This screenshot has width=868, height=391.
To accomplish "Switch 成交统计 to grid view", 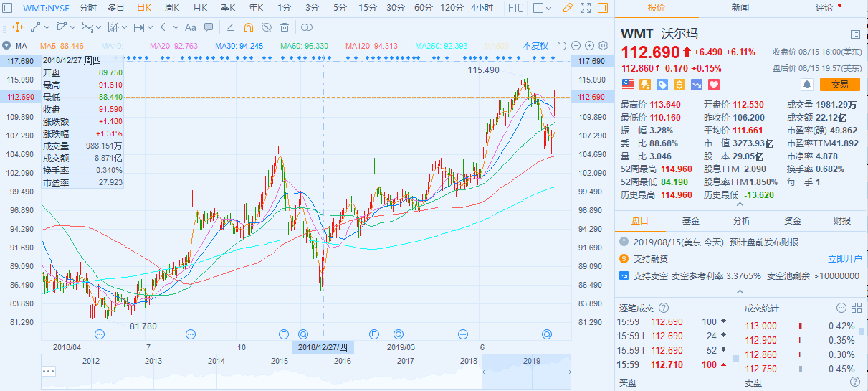I will click(857, 308).
